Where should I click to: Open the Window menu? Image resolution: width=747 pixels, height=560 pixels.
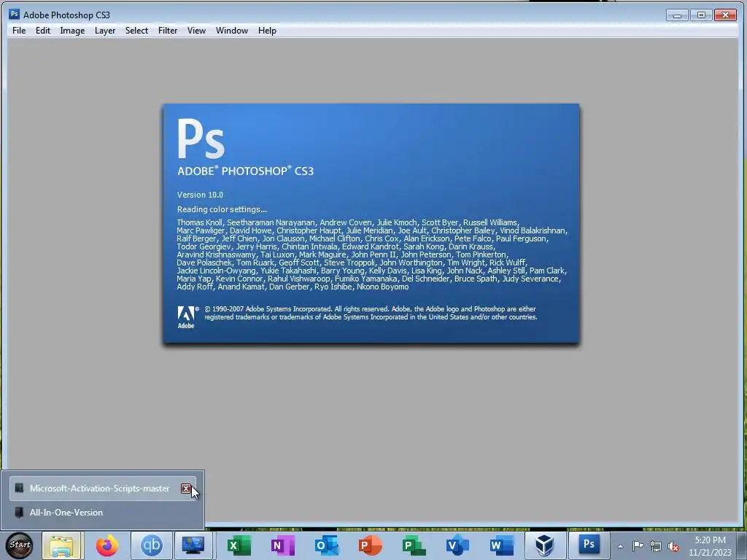coord(232,31)
